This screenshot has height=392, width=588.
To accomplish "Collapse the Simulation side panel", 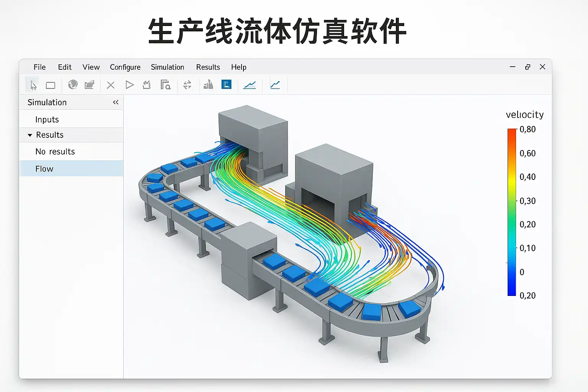I will pyautogui.click(x=116, y=102).
